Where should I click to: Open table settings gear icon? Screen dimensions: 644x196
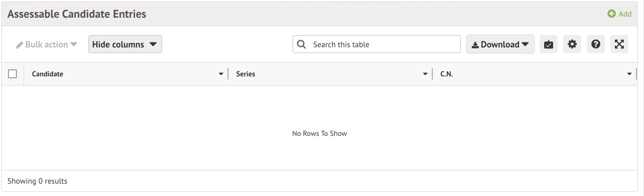(572, 44)
